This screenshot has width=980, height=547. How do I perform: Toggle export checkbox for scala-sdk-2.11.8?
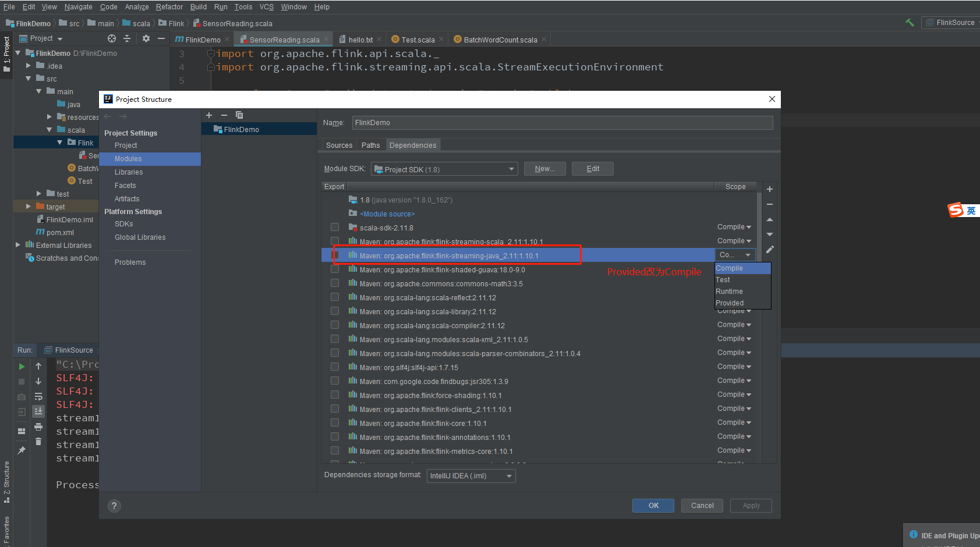335,227
